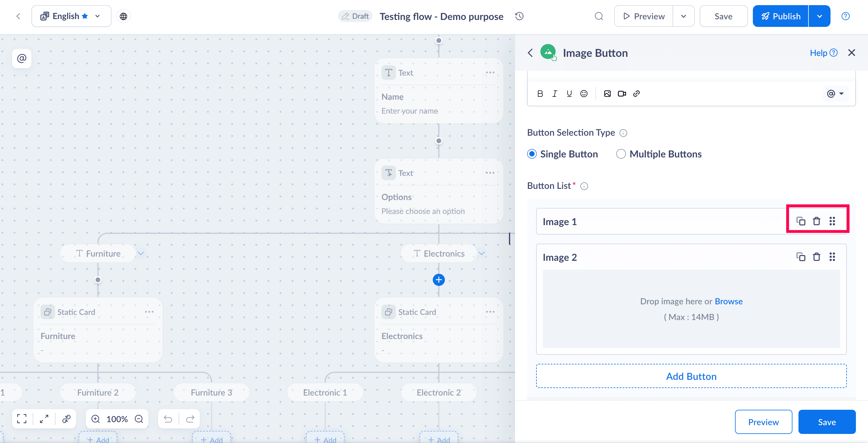
Task: Select Single Button radio option
Action: tap(532, 154)
